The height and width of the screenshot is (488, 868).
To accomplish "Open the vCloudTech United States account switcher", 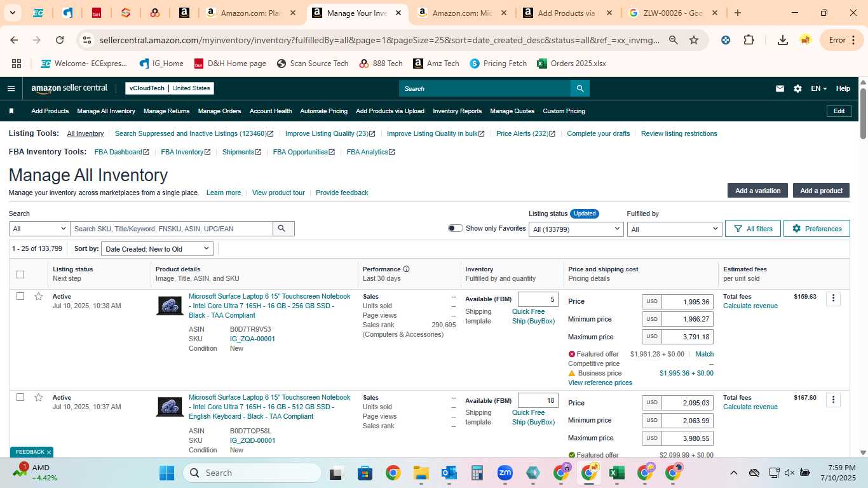I will pyautogui.click(x=170, y=88).
